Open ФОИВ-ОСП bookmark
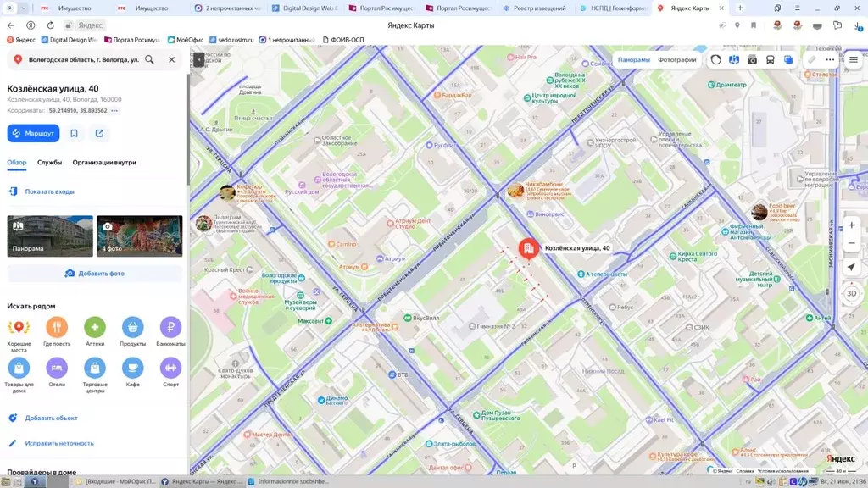 pos(343,40)
